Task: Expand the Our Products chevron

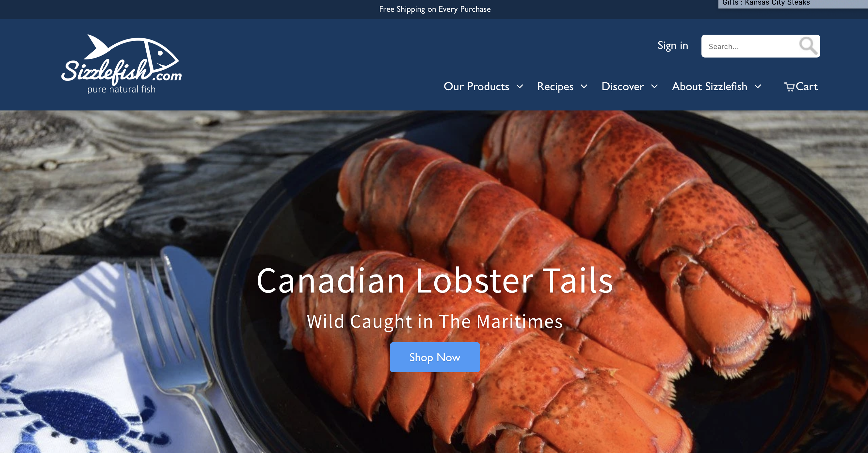Action: (520, 87)
